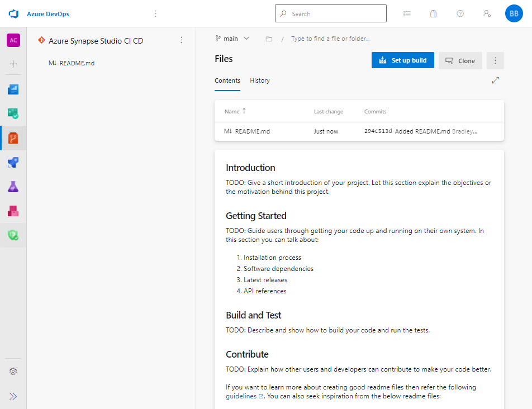Switch to the History tab
This screenshot has width=532, height=409.
pos(260,80)
